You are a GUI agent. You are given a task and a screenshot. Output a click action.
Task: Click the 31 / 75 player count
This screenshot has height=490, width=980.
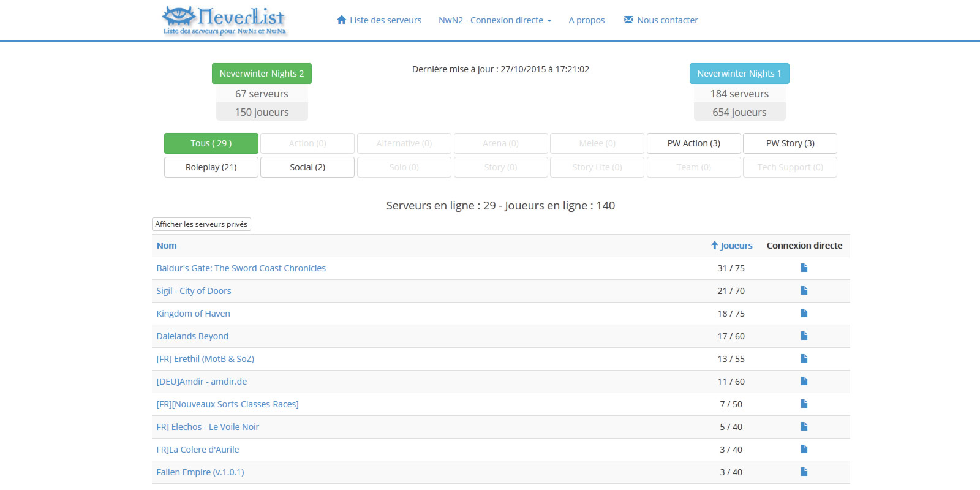[731, 268]
